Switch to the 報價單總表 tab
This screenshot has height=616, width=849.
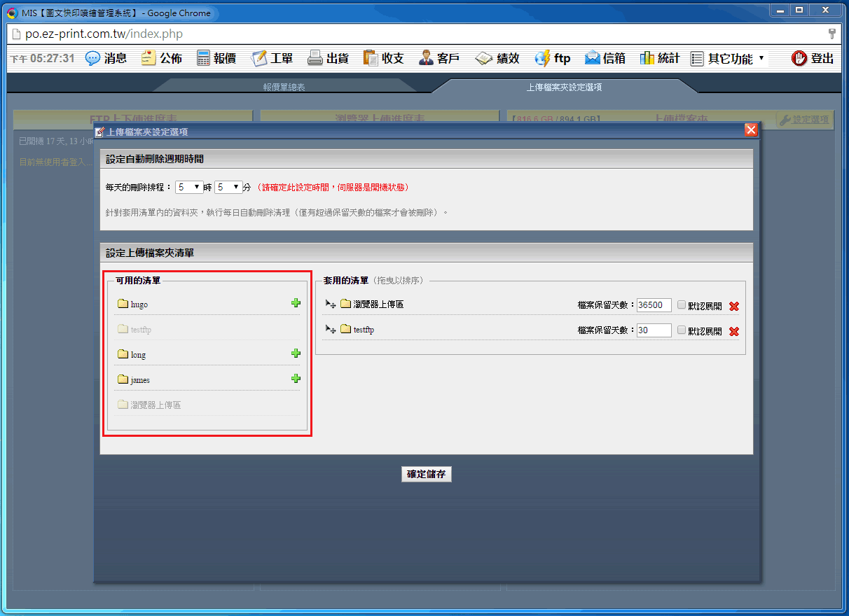(x=284, y=87)
